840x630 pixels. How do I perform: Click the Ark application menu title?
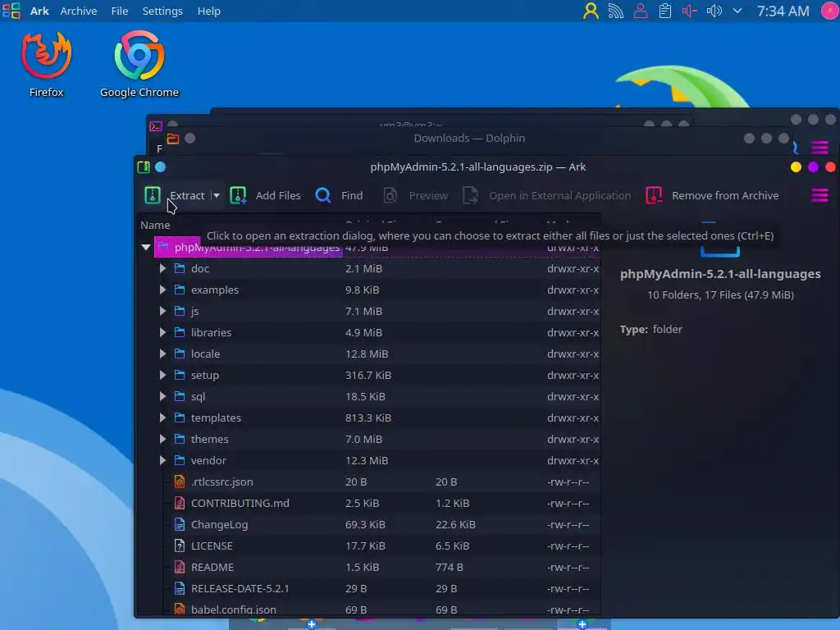[x=39, y=11]
